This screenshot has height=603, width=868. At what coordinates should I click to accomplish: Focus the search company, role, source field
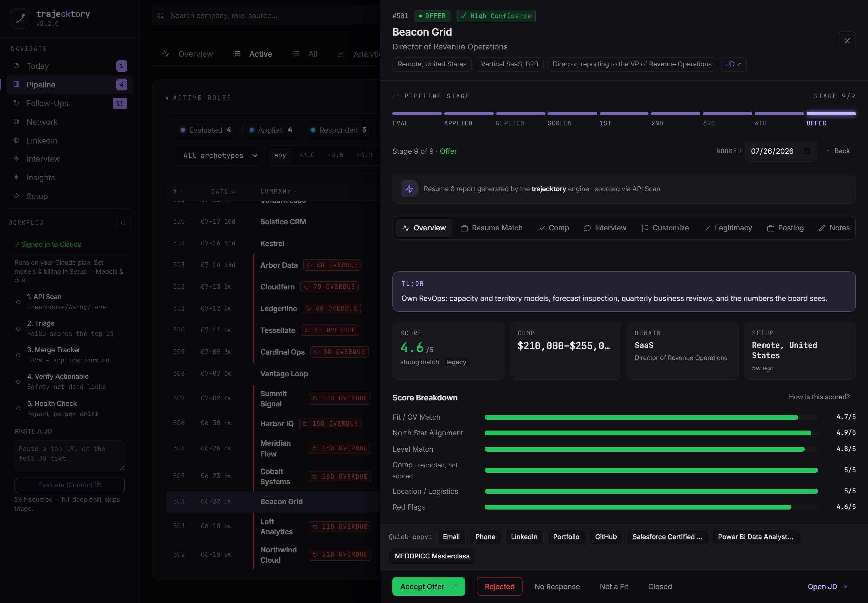(266, 15)
